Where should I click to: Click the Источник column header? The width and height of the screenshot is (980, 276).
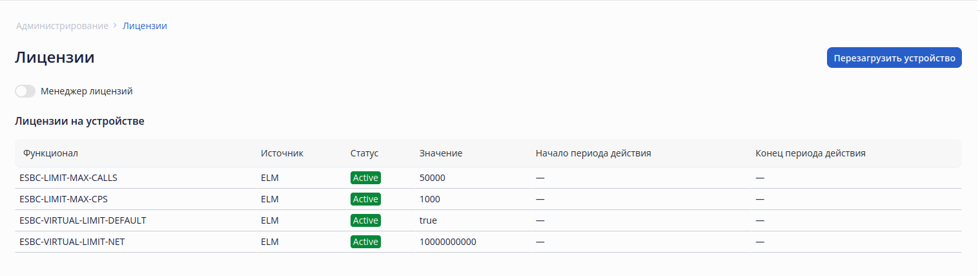pyautogui.click(x=282, y=153)
